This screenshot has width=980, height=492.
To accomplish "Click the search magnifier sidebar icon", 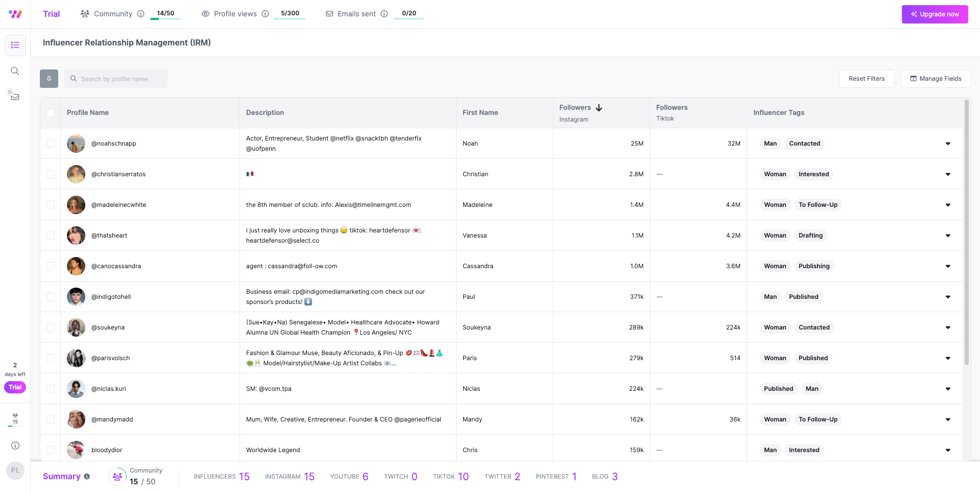I will [15, 71].
